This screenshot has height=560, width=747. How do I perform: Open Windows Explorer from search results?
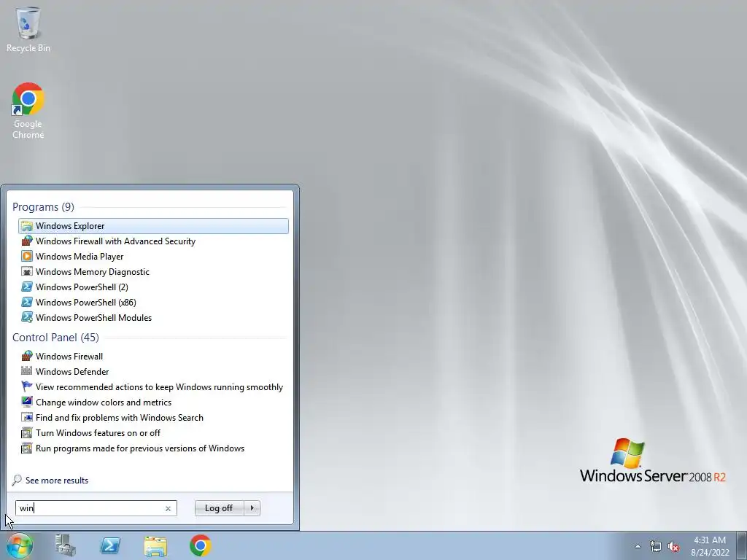point(153,226)
